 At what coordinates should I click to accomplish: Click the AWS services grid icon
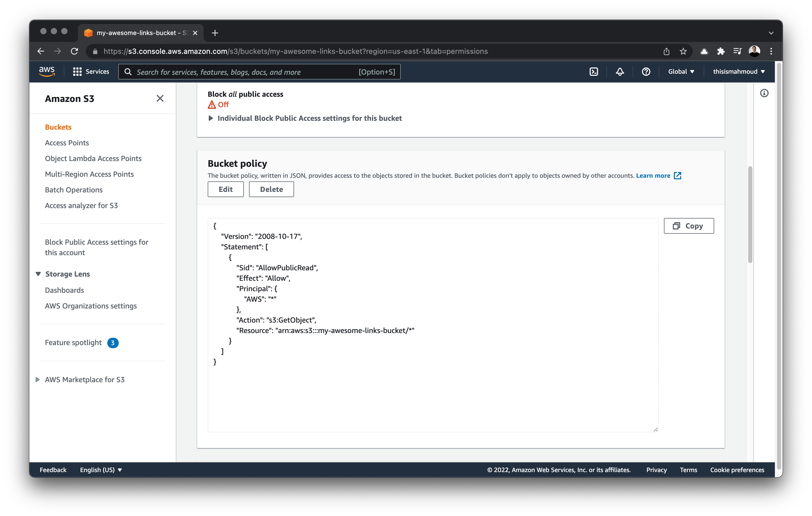pyautogui.click(x=77, y=72)
